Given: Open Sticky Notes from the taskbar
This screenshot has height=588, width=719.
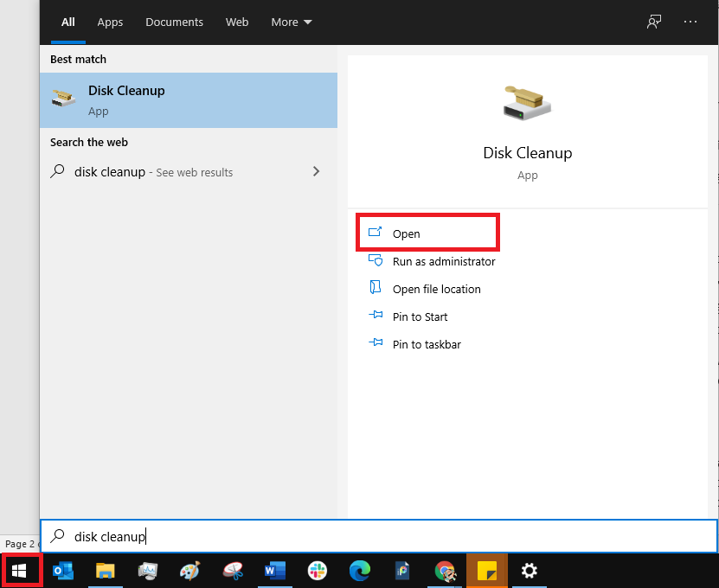Looking at the screenshot, I should (487, 571).
